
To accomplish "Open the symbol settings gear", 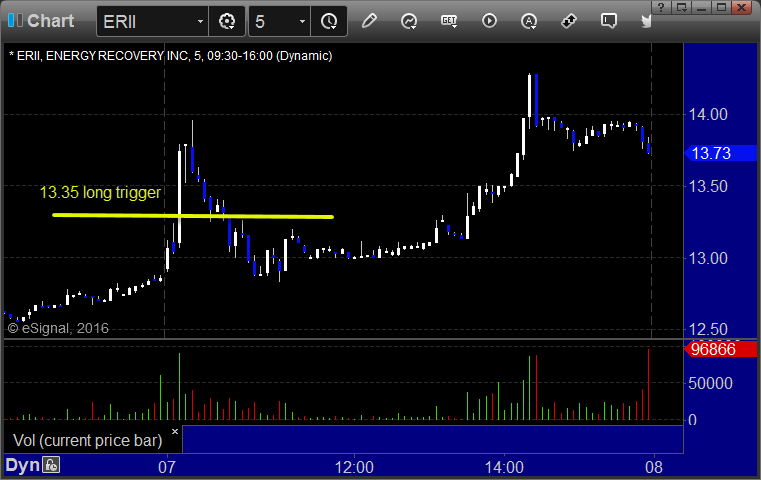I will click(x=227, y=21).
